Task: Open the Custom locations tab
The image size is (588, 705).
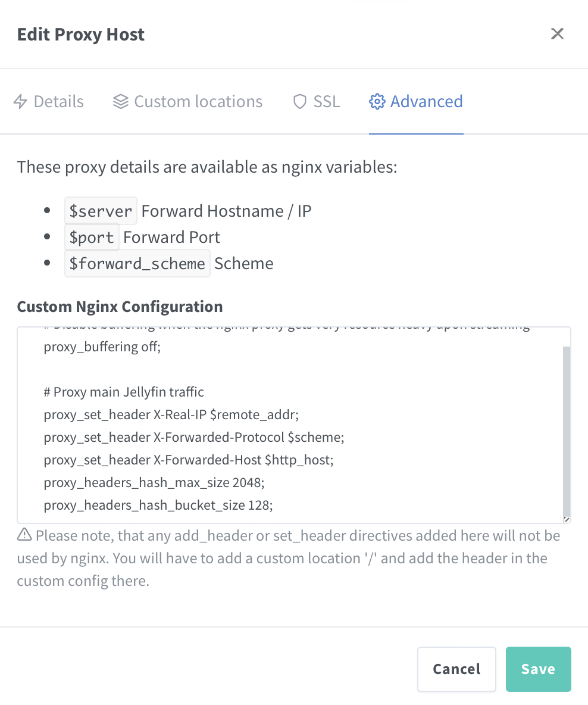Action: pyautogui.click(x=198, y=102)
